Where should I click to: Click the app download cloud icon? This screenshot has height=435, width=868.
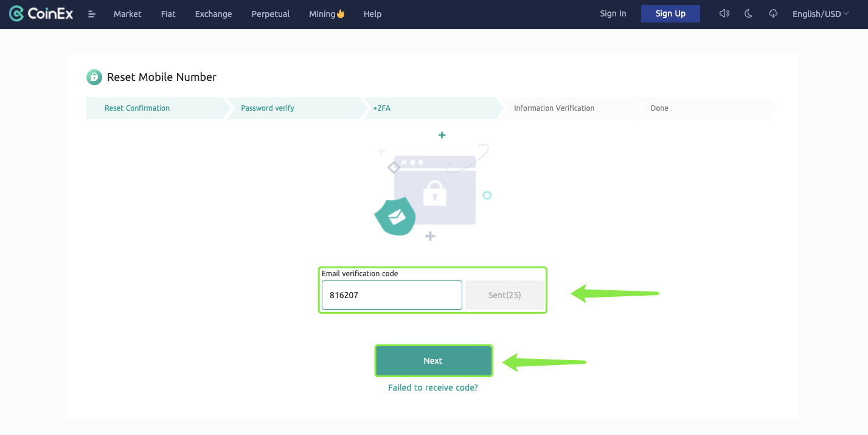pyautogui.click(x=773, y=13)
